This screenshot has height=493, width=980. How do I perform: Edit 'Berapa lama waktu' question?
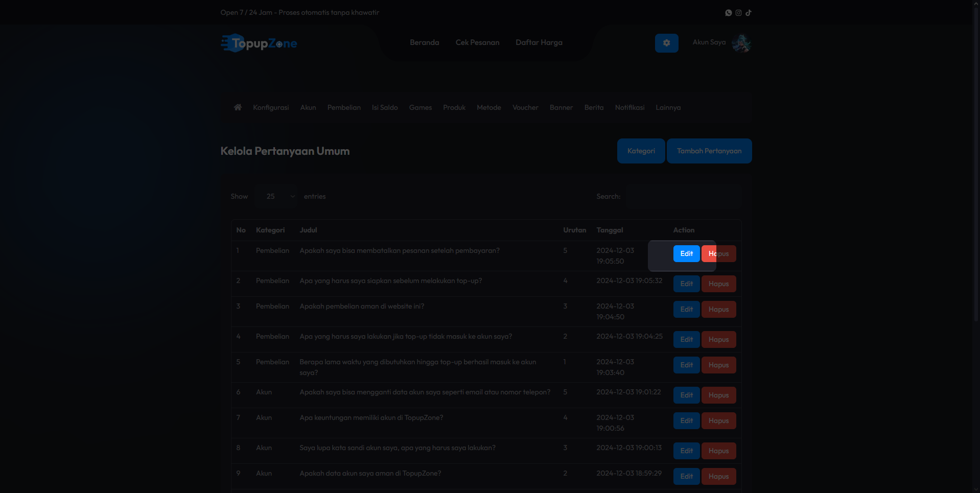[x=687, y=365]
